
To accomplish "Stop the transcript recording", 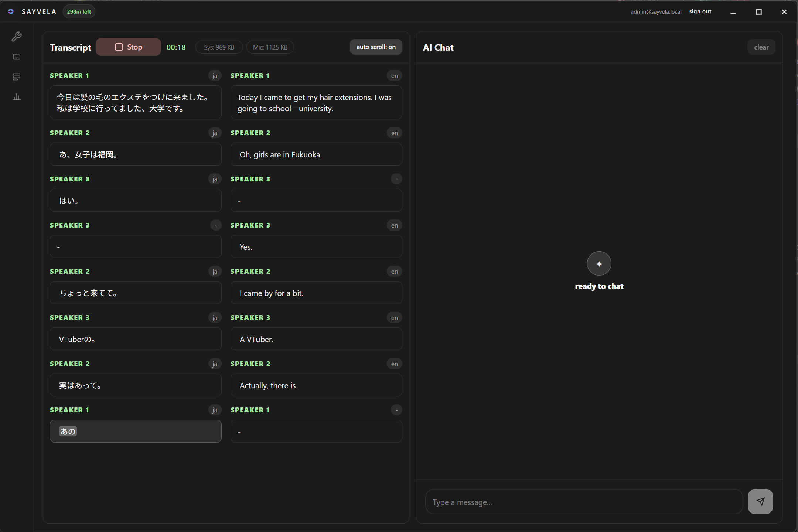I will [x=128, y=47].
